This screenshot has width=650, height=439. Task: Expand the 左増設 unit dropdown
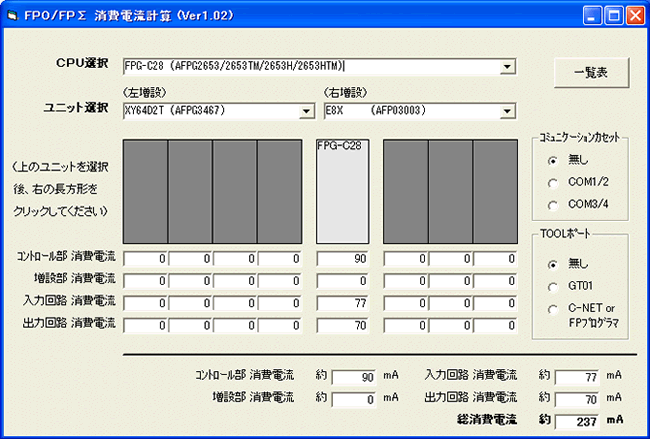[306, 110]
